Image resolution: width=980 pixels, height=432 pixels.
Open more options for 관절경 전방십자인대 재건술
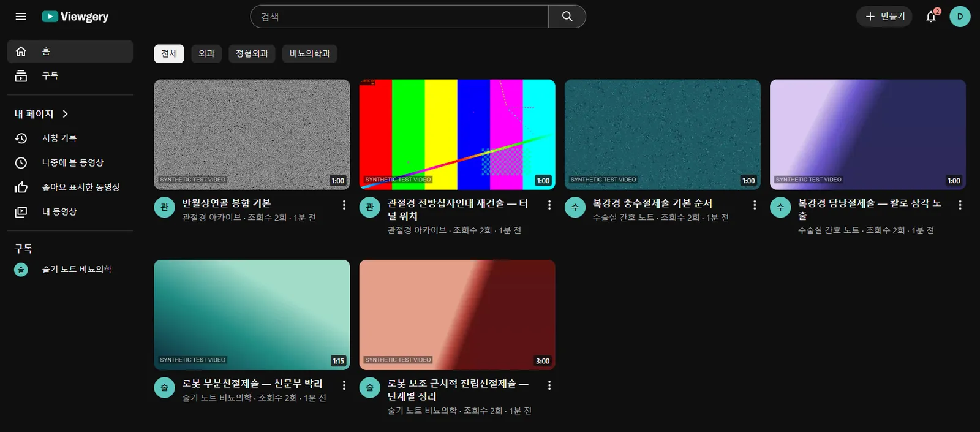tap(549, 205)
